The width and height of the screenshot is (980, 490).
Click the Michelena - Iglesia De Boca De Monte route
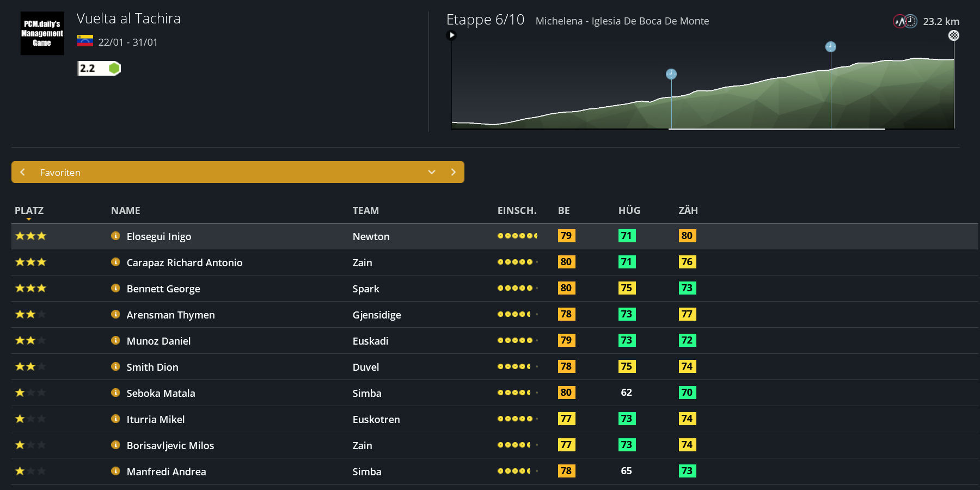coord(622,21)
